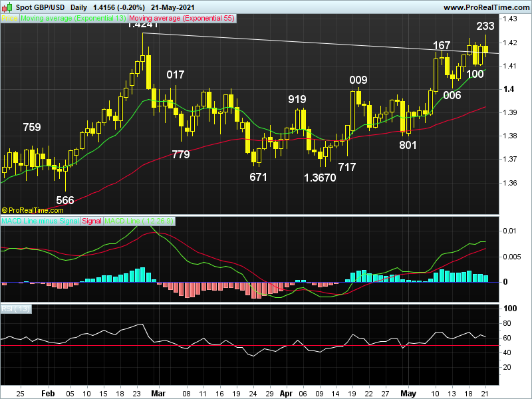Click the '801' low annotation
This screenshot has width=532, height=399.
tap(408, 145)
